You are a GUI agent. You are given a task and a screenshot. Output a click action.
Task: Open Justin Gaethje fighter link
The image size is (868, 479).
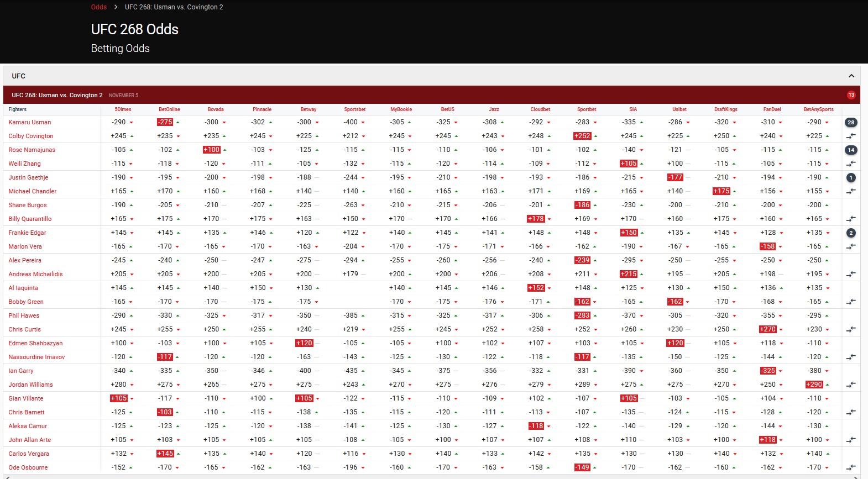pos(28,178)
